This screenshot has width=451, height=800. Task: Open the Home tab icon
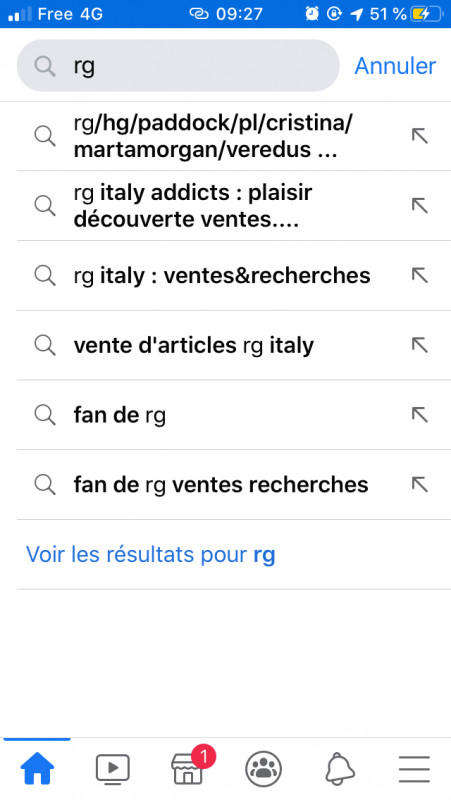point(37,768)
